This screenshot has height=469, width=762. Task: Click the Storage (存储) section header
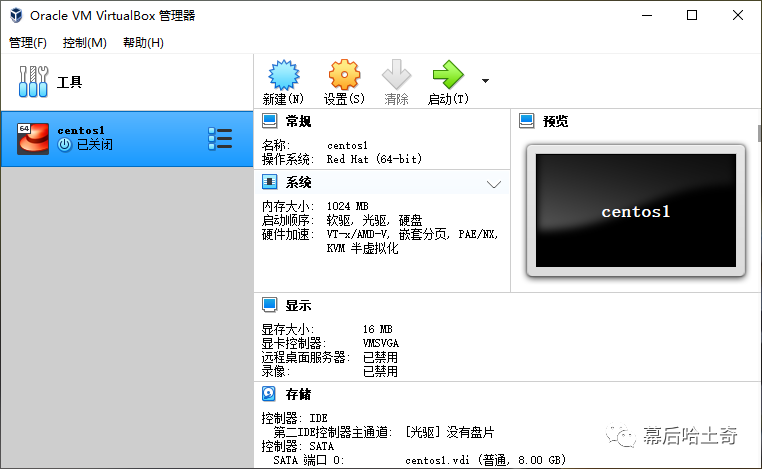[x=299, y=394]
